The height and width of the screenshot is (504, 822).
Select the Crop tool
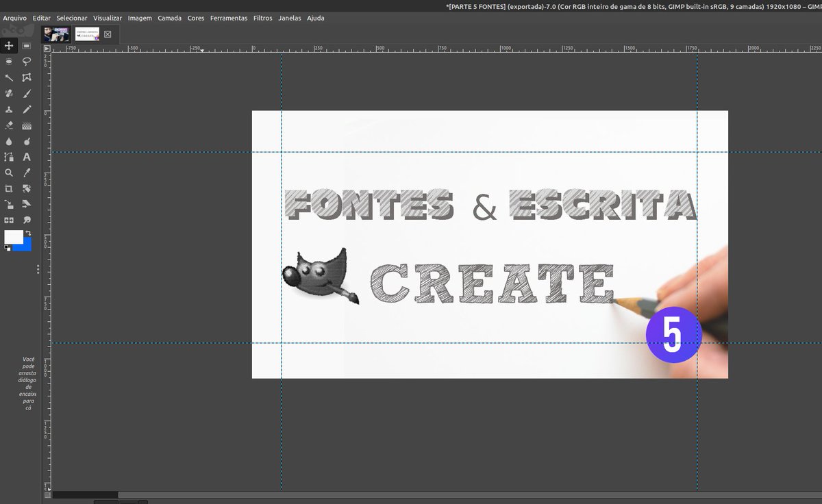(9, 188)
